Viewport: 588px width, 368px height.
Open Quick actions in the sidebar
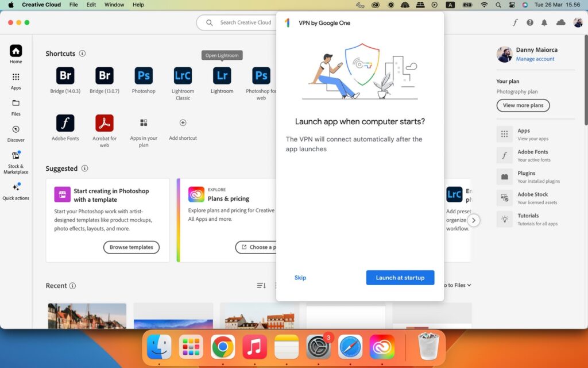point(16,191)
